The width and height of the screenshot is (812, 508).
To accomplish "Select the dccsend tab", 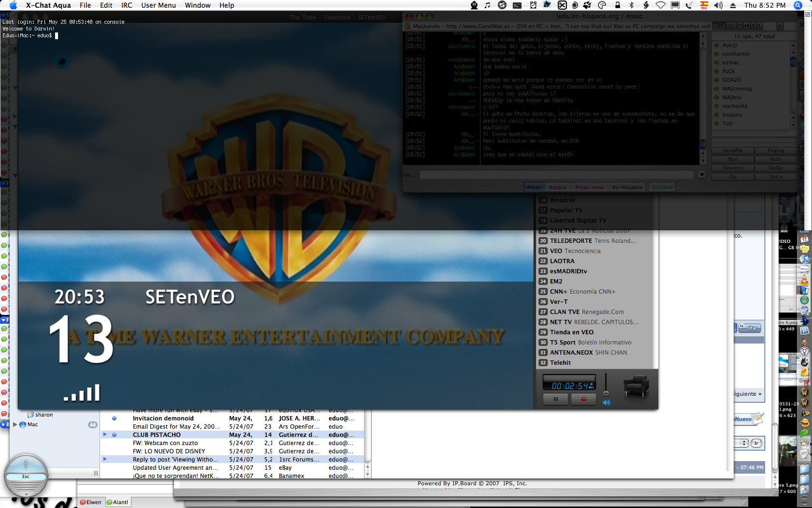I will (x=662, y=187).
